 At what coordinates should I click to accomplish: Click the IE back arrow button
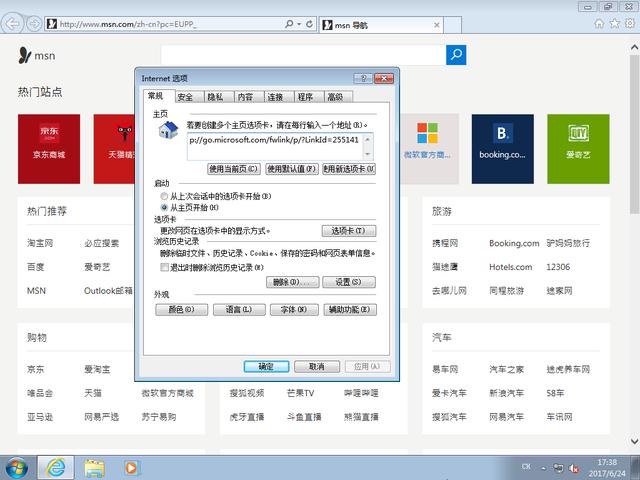[x=12, y=24]
